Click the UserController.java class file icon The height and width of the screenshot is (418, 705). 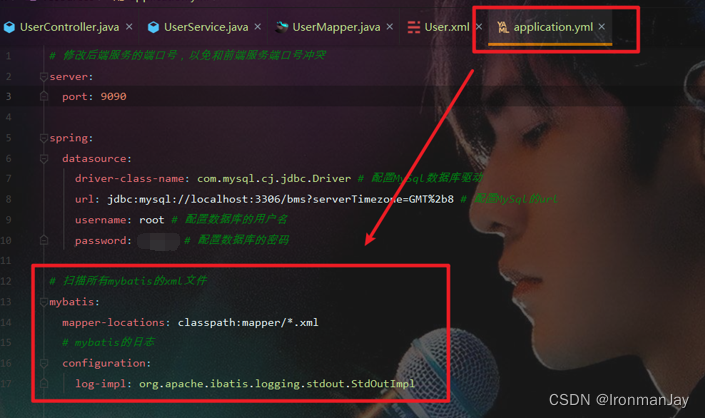(9, 27)
